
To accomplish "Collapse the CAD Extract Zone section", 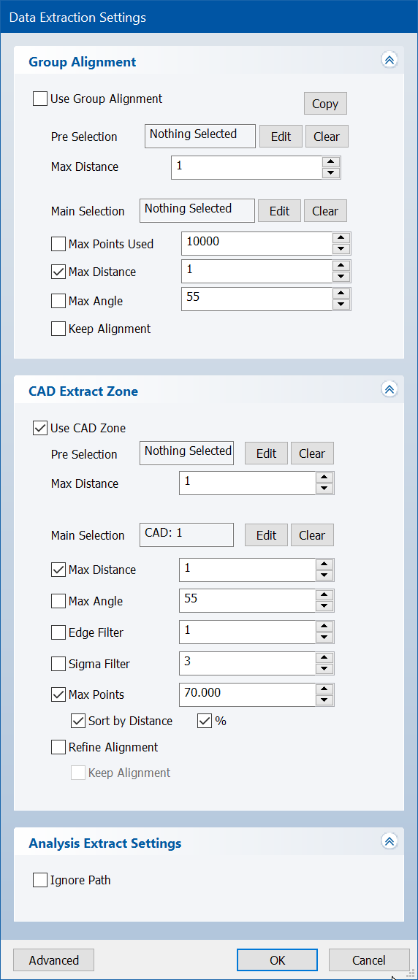I will coord(389,389).
